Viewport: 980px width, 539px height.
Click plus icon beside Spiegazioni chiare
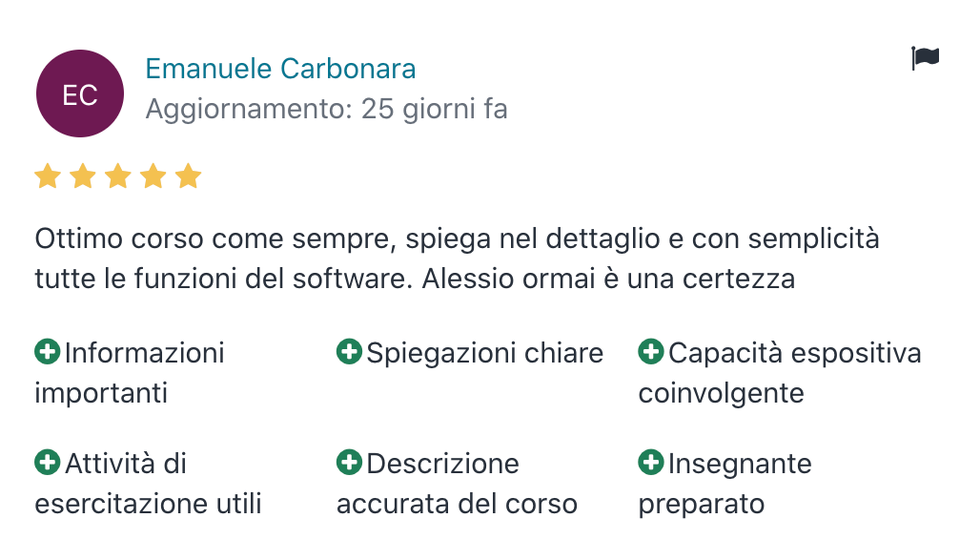(349, 352)
